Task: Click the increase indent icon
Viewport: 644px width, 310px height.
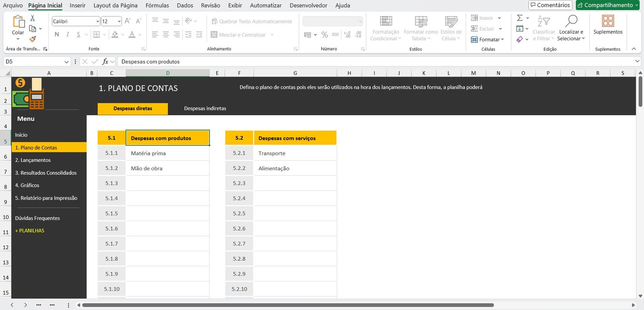Action: pos(199,35)
